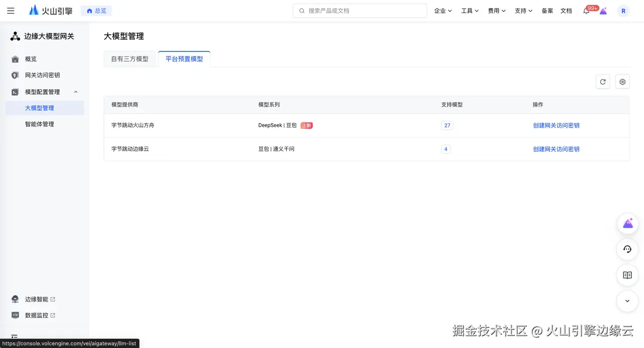Open the floating customer service headset button

click(627, 249)
